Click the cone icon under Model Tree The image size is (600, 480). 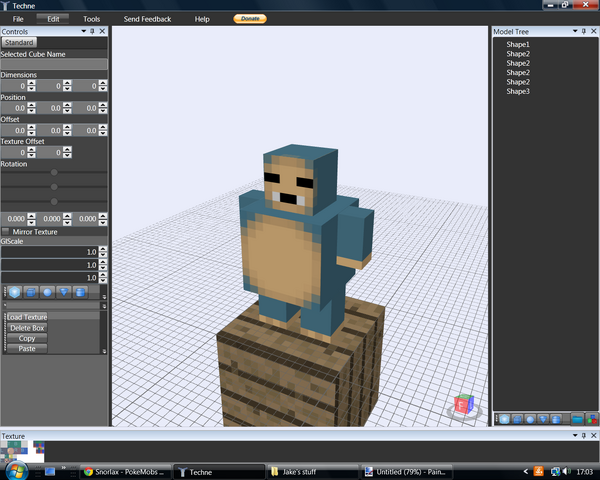click(543, 420)
